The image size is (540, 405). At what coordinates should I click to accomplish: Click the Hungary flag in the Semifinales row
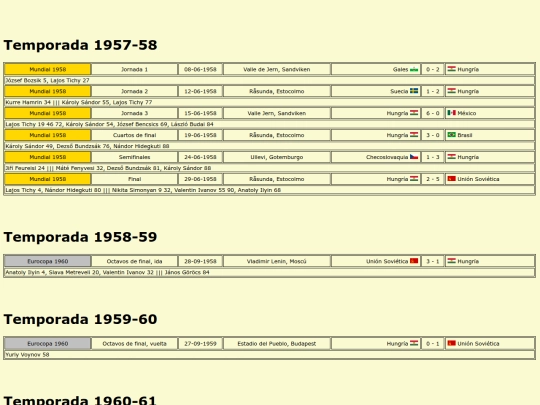click(x=451, y=157)
